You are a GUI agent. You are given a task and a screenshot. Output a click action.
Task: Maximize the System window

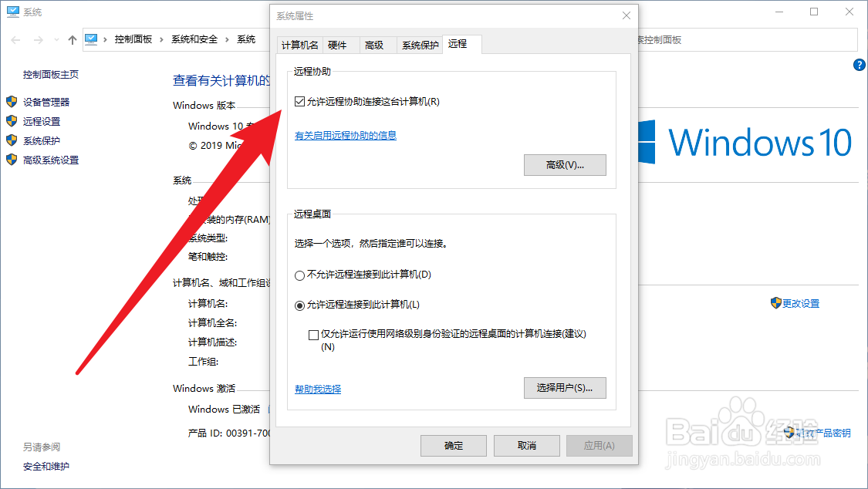click(x=814, y=12)
